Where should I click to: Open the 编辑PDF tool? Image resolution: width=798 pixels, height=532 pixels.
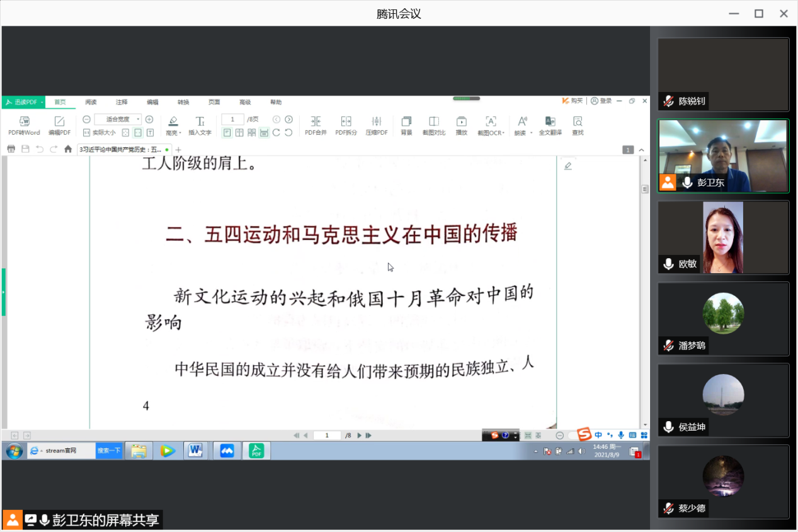(59, 122)
